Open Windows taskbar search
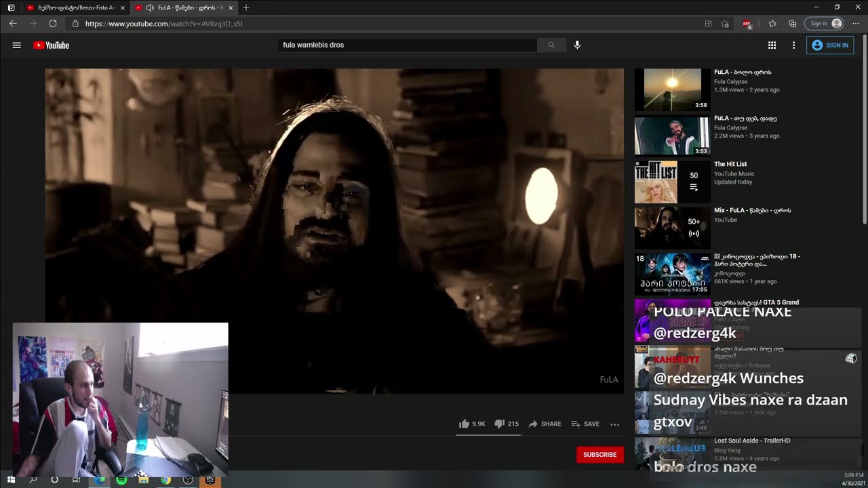 (33, 480)
